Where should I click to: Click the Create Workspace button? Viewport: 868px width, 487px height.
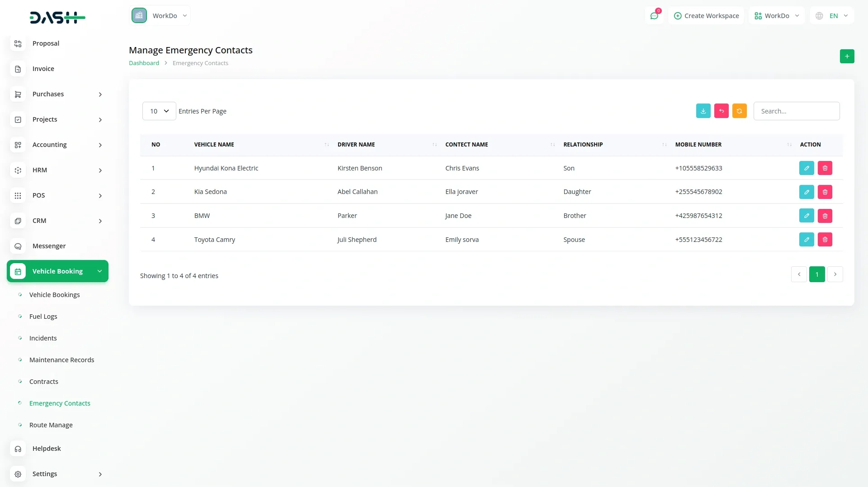tap(706, 16)
